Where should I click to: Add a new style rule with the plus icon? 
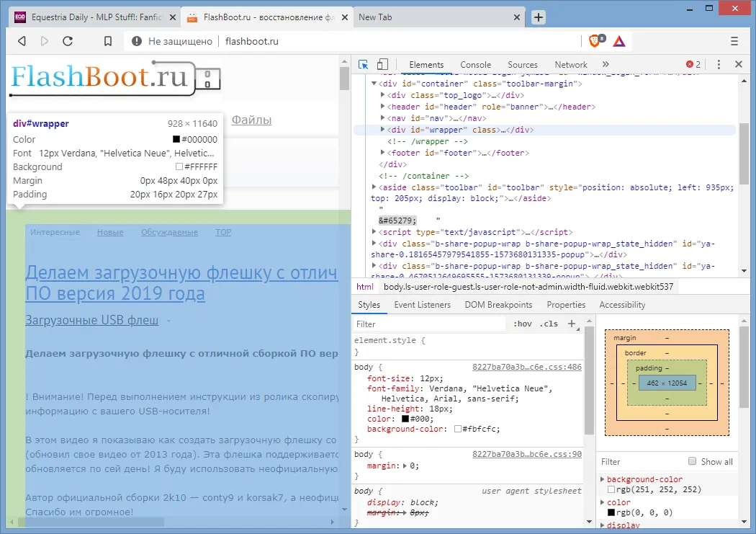coord(572,323)
